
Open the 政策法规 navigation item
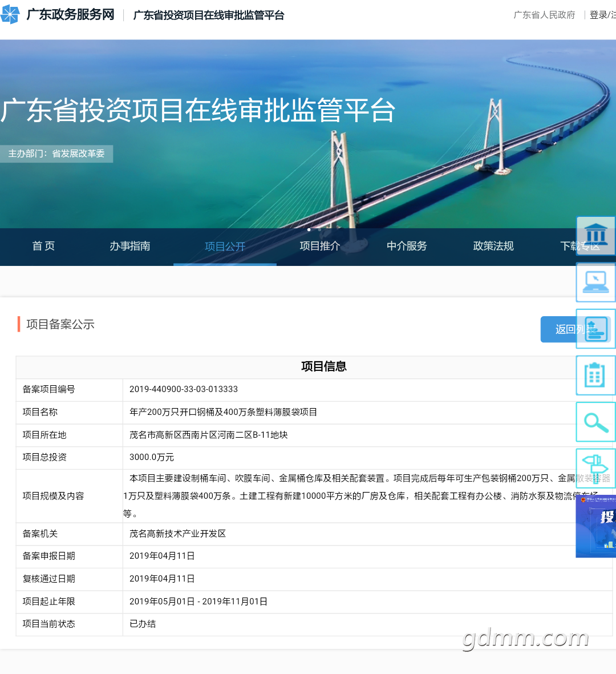pos(493,246)
